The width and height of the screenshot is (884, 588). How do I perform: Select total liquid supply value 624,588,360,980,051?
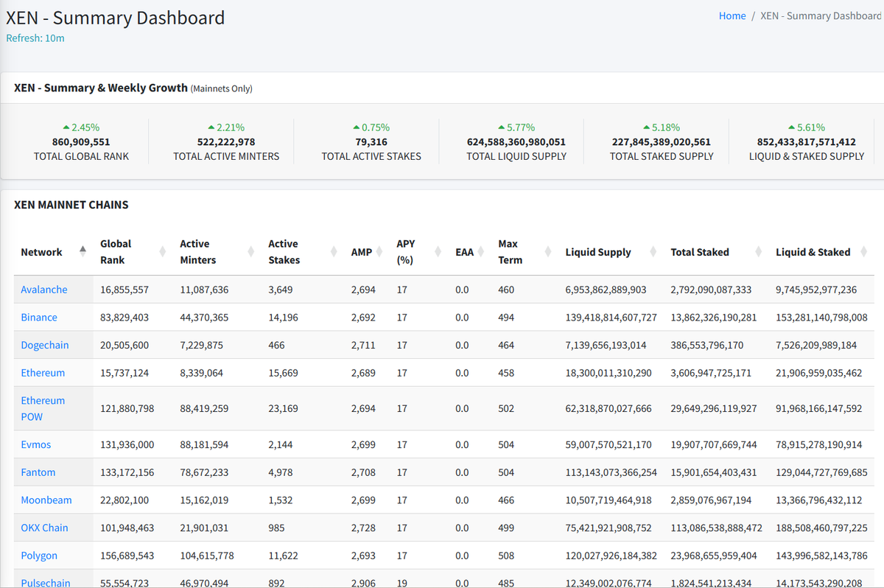click(516, 142)
